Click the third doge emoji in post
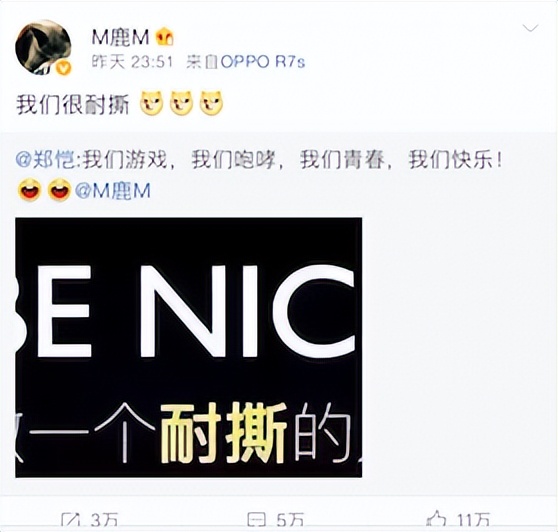Image resolution: width=558 pixels, height=532 pixels. (211, 104)
